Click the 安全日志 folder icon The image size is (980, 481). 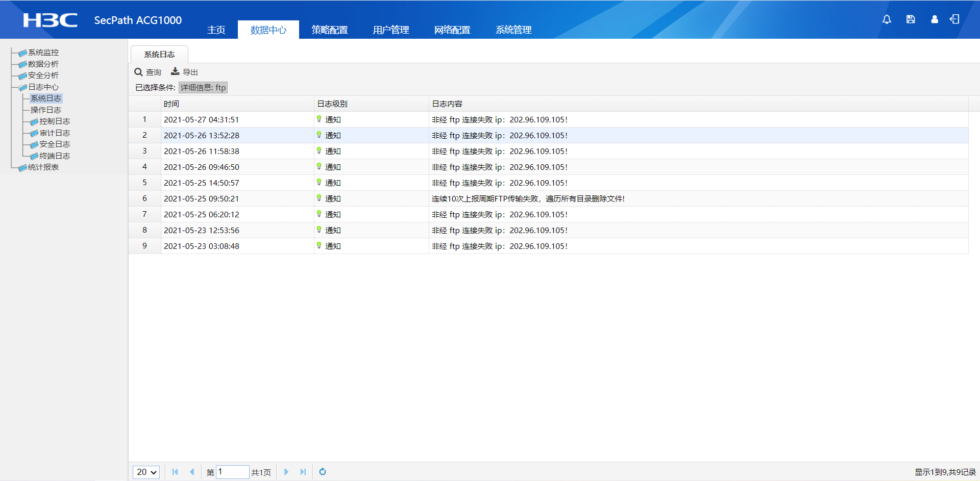(34, 145)
